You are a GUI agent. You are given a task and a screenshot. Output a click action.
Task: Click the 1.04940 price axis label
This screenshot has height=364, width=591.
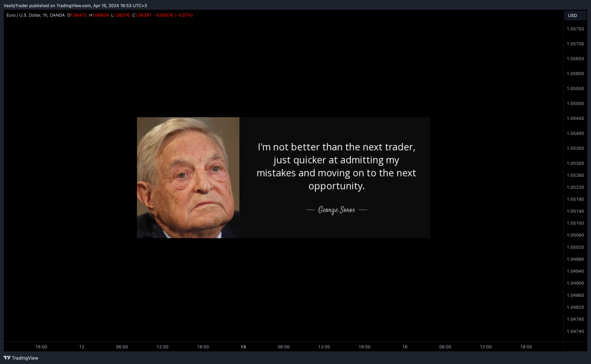click(x=575, y=271)
